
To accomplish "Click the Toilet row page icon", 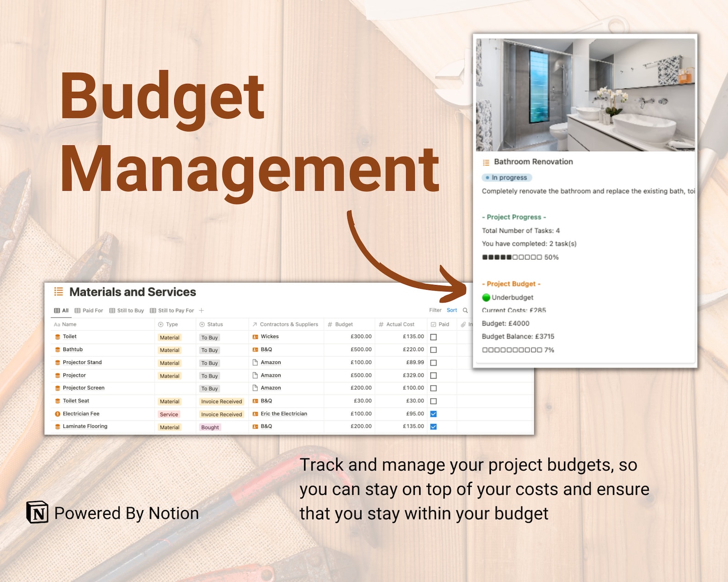I will tap(57, 337).
